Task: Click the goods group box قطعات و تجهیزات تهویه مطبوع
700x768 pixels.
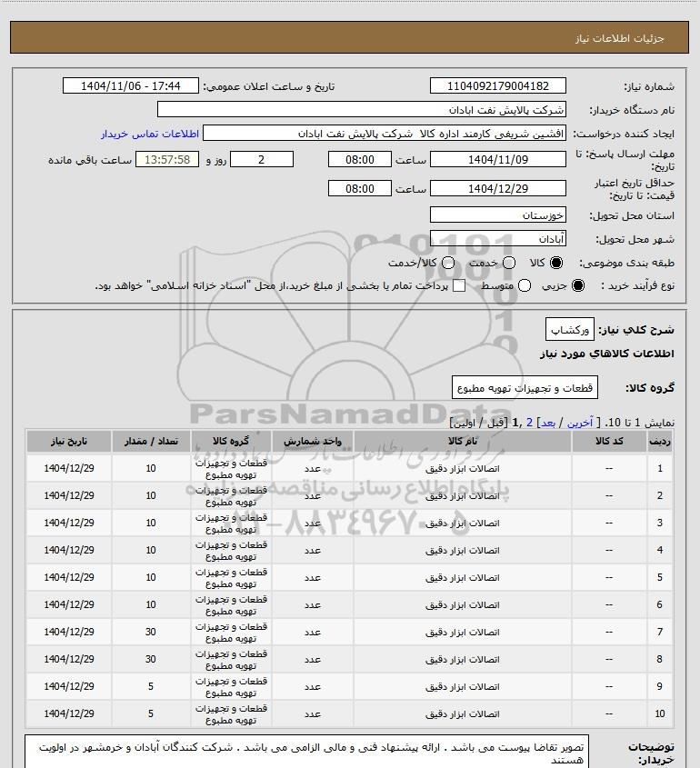Action: pos(525,388)
